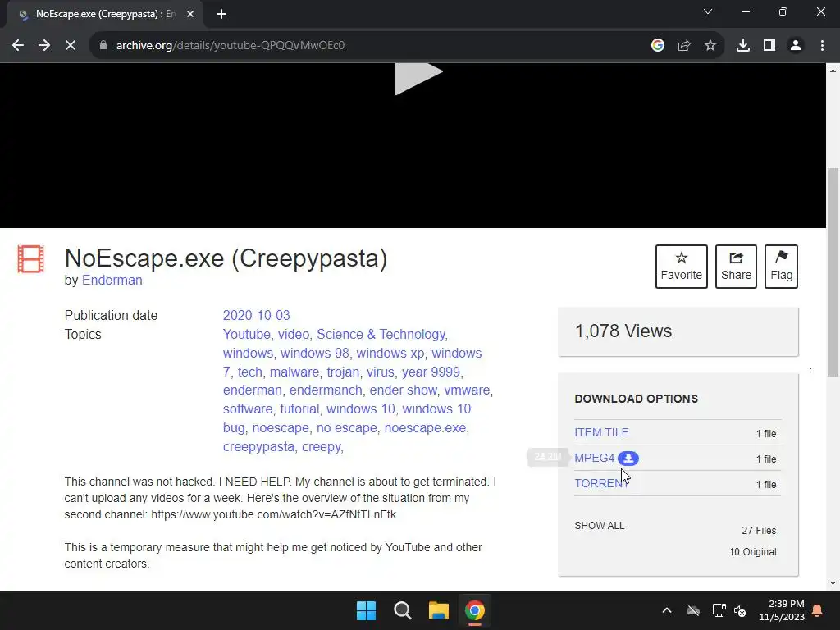Image resolution: width=840 pixels, height=630 pixels.
Task: Download ITEM TILE file
Action: pyautogui.click(x=601, y=432)
